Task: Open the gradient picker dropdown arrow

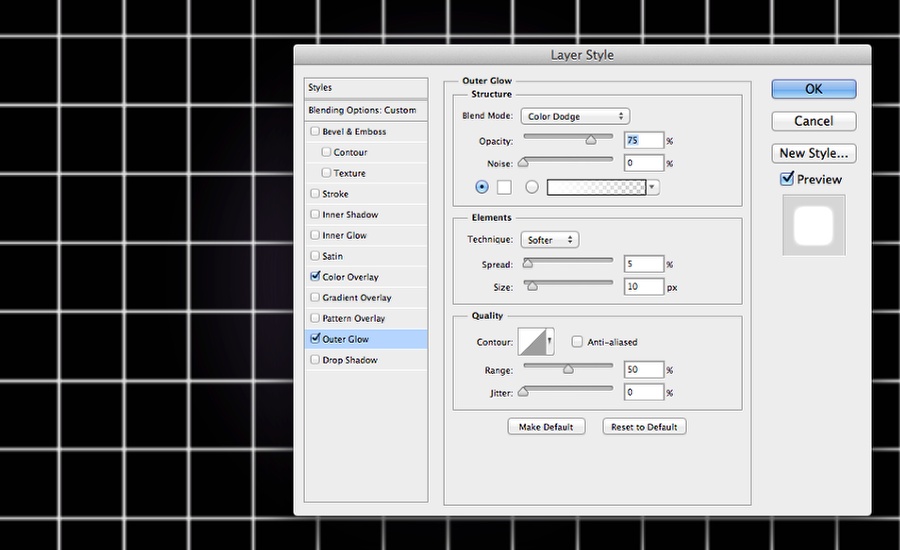Action: [x=653, y=187]
